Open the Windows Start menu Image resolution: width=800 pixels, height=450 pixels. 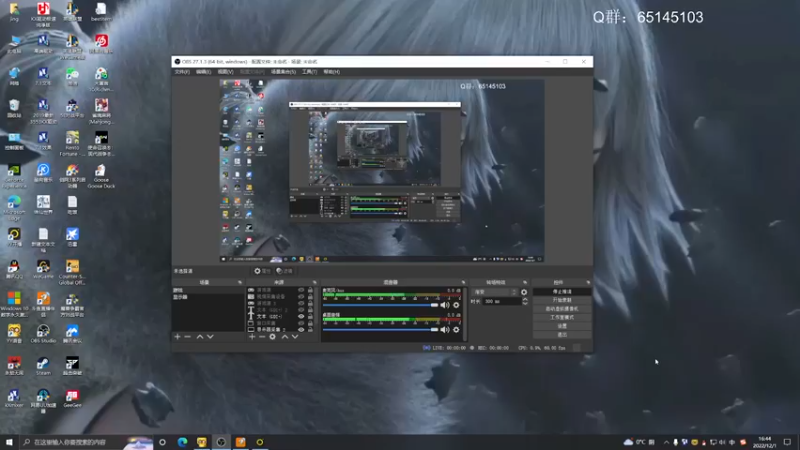[x=9, y=442]
